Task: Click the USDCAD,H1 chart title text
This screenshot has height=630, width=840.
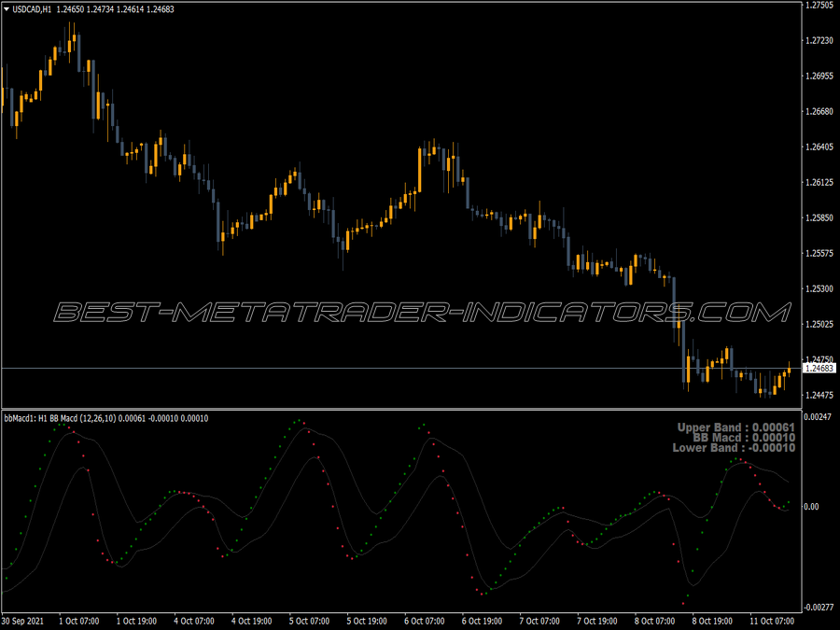Action: pyautogui.click(x=32, y=9)
